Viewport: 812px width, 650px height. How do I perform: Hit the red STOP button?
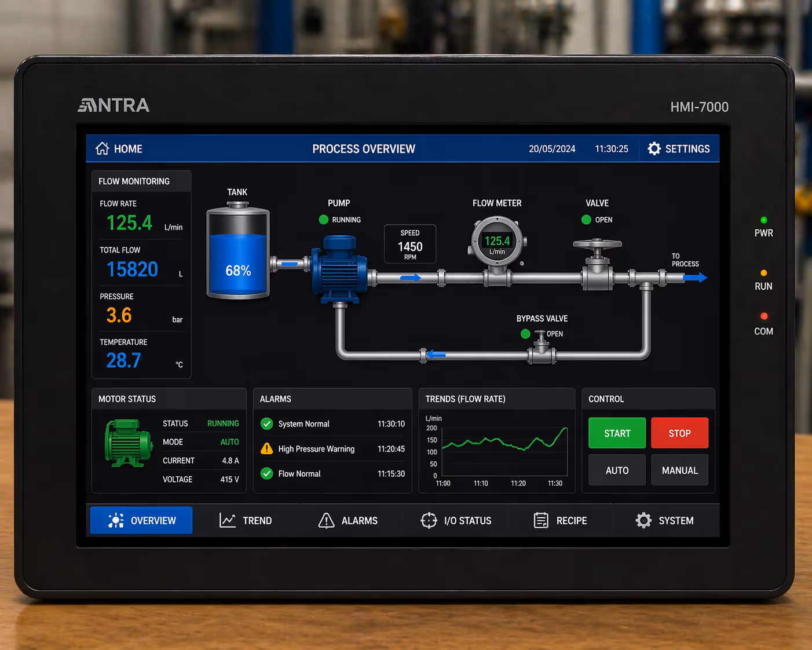[x=679, y=433]
